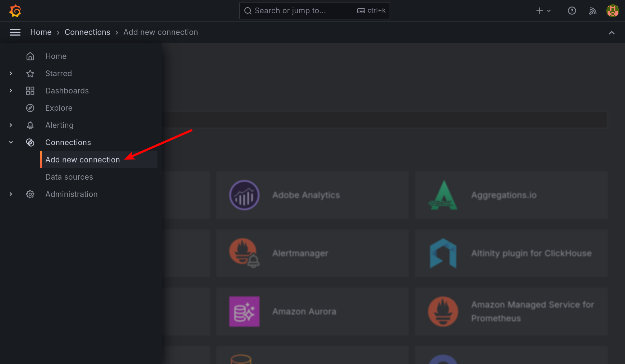Click the Explore compass icon
The height and width of the screenshot is (364, 625).
coord(30,108)
